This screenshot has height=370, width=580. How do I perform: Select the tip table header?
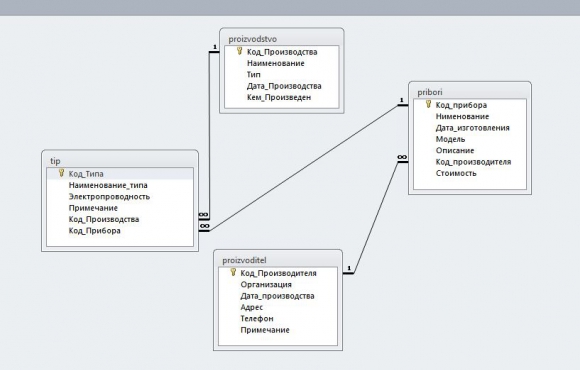[120, 161]
